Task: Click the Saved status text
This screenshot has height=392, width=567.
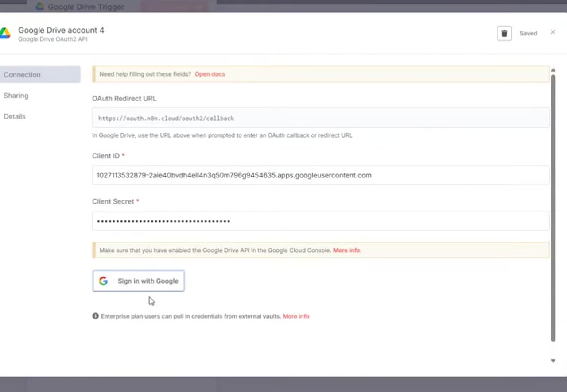Action: click(528, 33)
